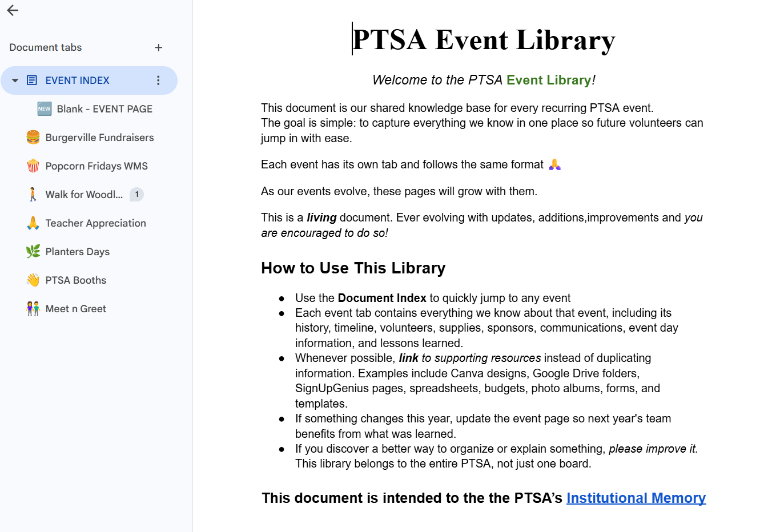The image size is (772, 532).
Task: Click the herb leaf emoji icon
Action: tap(33, 251)
